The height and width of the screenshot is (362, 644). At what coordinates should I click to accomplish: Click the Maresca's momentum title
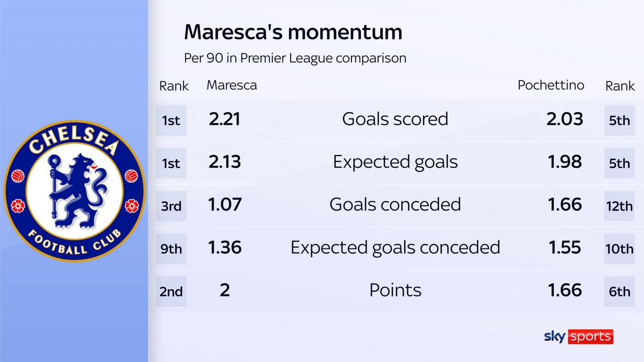[x=293, y=32]
